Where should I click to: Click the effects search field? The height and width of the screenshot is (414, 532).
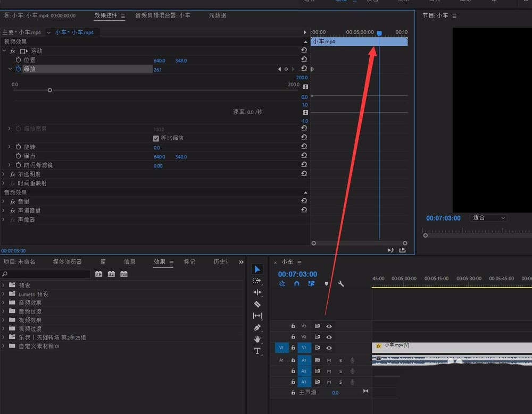click(46, 274)
